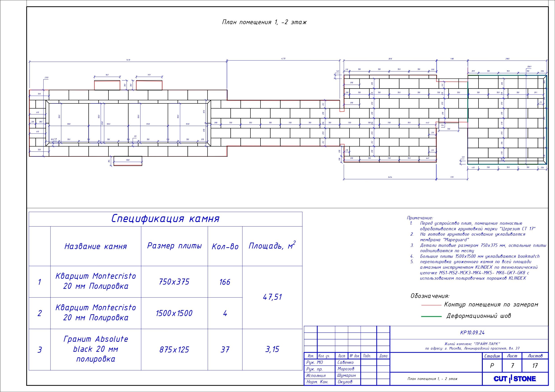This screenshot has width=555, height=392.
Task: Click the 'Название камня' column header
Action: [96, 246]
